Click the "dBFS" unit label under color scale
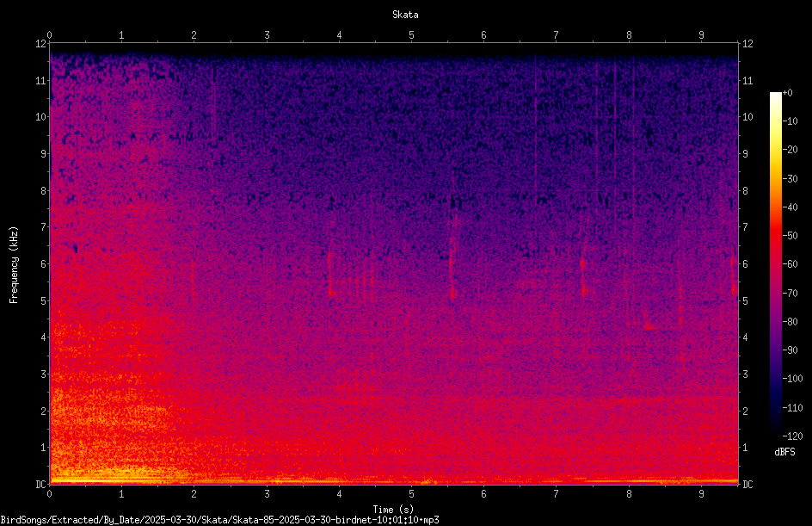This screenshot has height=526, width=812. coord(784,452)
